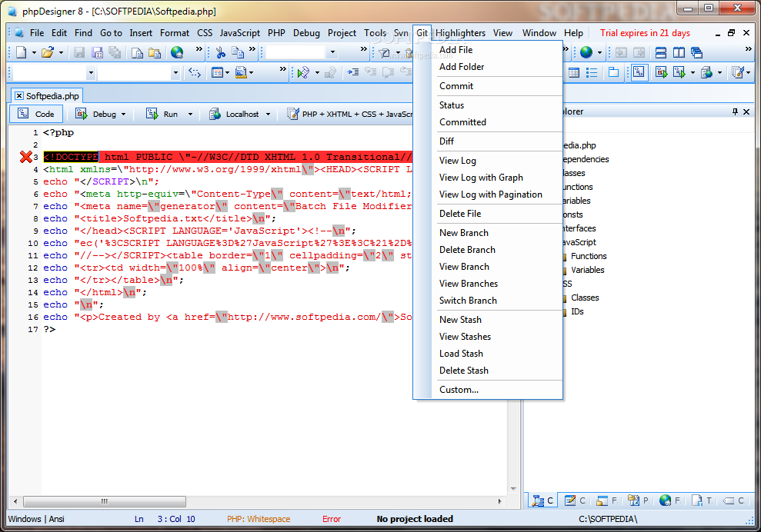Image resolution: width=761 pixels, height=532 pixels.
Task: Click the Cut scissors icon
Action: pyautogui.click(x=220, y=52)
